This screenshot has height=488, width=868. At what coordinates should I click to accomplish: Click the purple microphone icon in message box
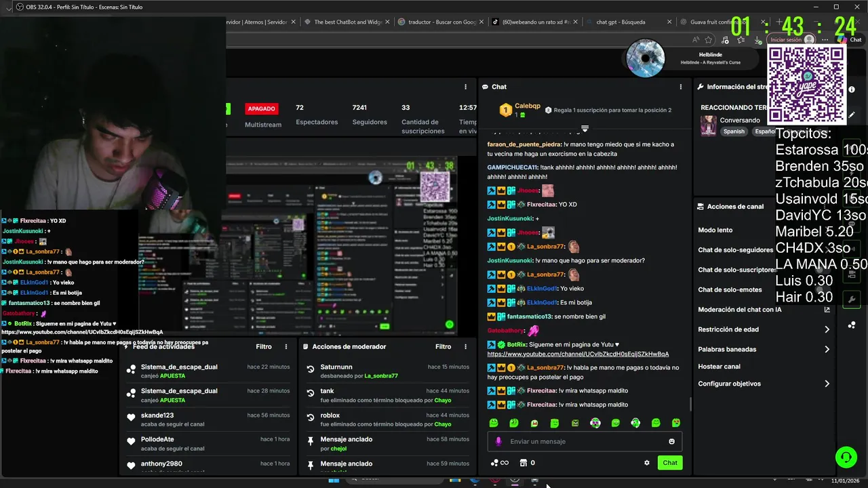[x=498, y=441]
